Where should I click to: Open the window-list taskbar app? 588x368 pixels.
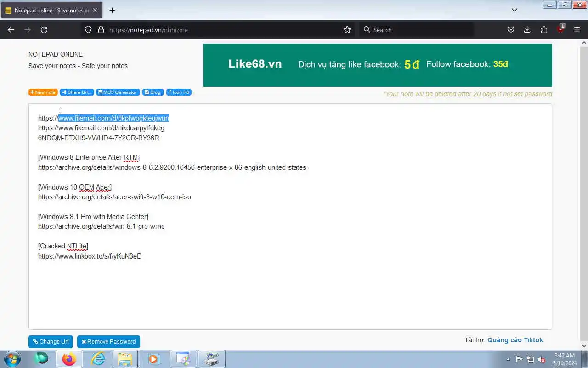pyautogui.click(x=183, y=359)
